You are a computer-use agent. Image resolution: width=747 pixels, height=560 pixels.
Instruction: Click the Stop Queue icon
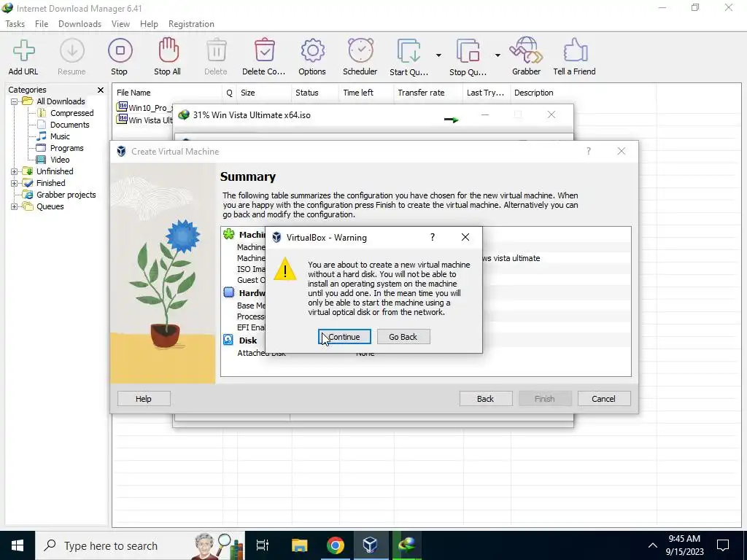[x=468, y=51]
